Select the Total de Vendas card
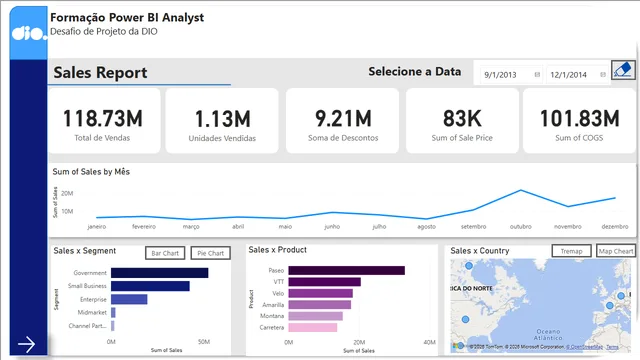 [104, 121]
